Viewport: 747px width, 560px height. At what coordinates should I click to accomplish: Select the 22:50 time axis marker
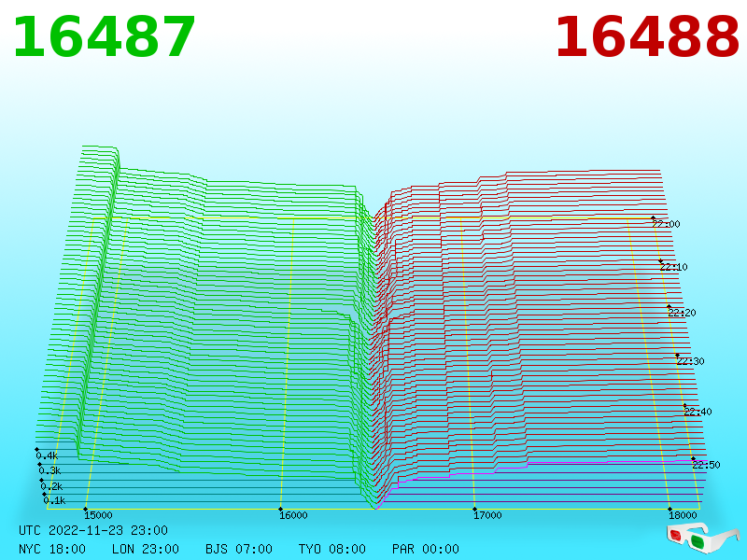pyautogui.click(x=706, y=465)
